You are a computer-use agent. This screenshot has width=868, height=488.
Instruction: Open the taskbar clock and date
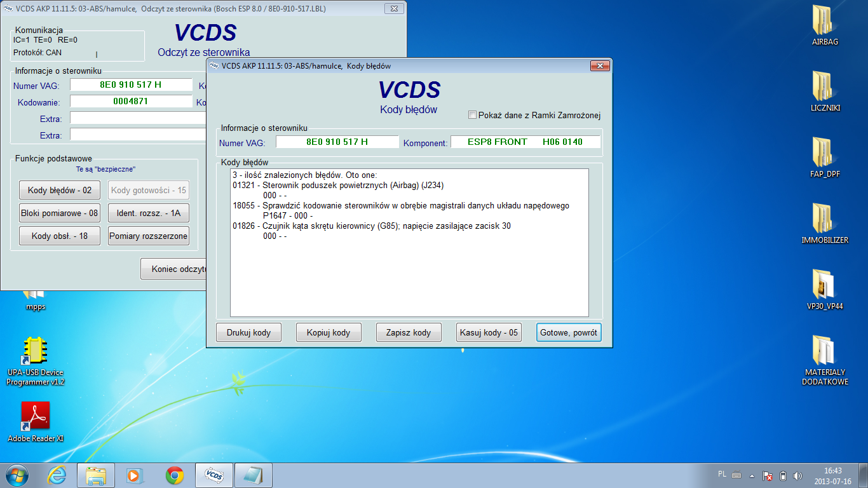click(832, 475)
